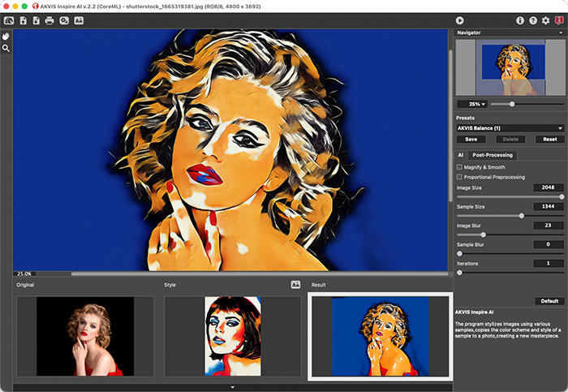Viewport: 568px width, 392px height.
Task: Open the Help question mark icon
Action: [x=533, y=20]
